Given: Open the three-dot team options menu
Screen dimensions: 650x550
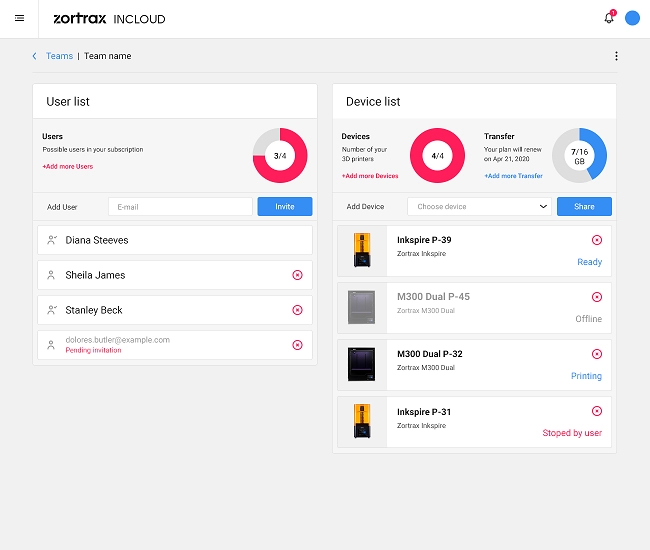Looking at the screenshot, I should pyautogui.click(x=616, y=56).
